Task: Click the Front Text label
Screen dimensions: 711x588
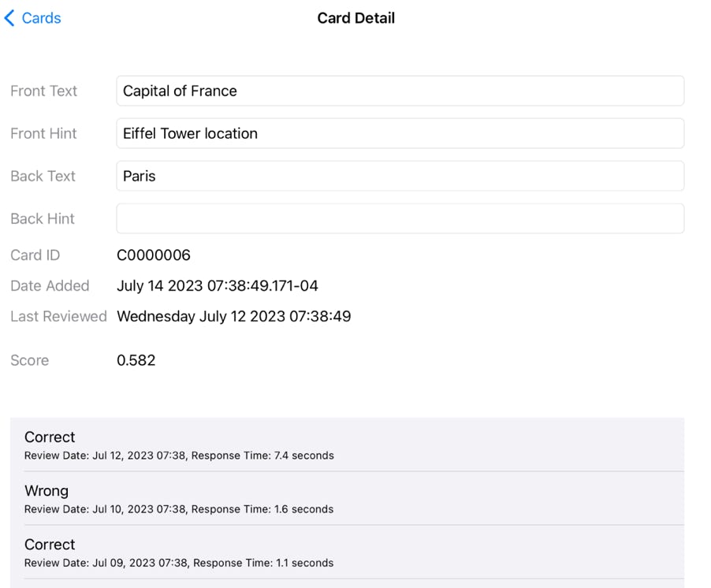Action: click(x=44, y=91)
